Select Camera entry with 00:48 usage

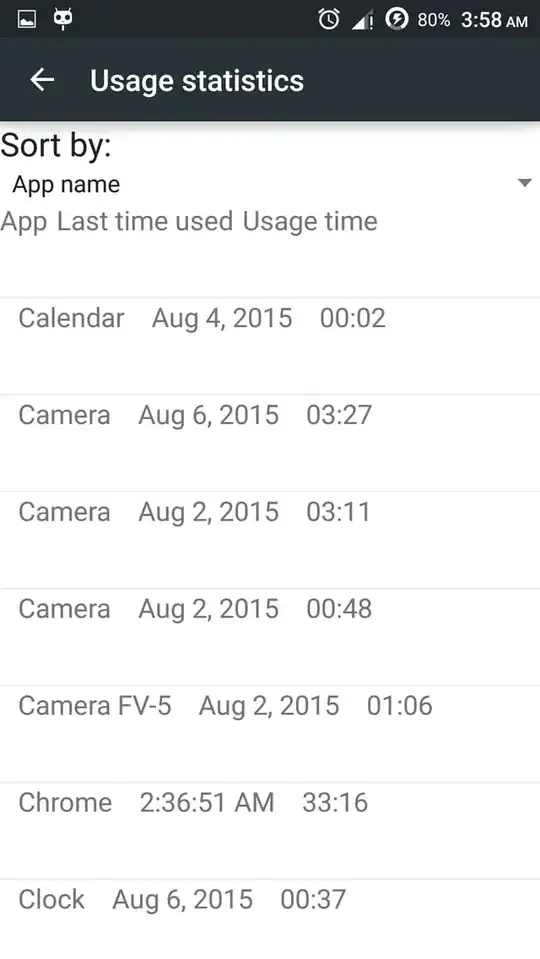click(x=270, y=637)
